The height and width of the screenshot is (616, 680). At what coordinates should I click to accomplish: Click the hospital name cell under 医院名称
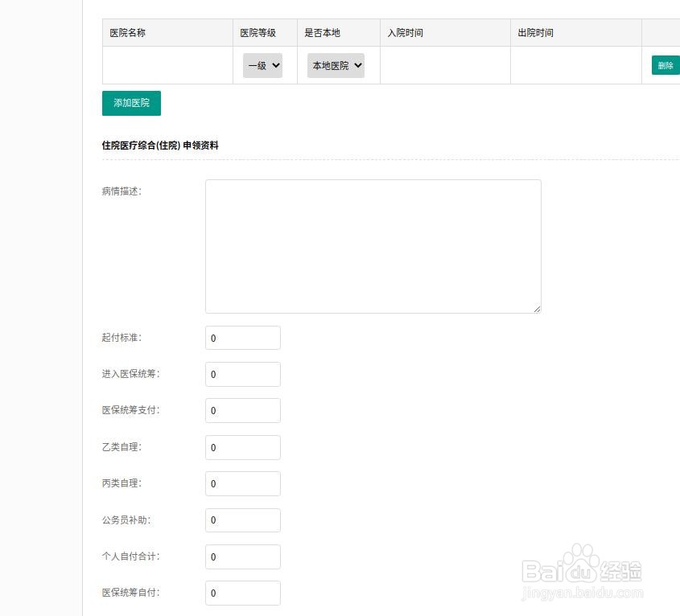pyautogui.click(x=167, y=65)
